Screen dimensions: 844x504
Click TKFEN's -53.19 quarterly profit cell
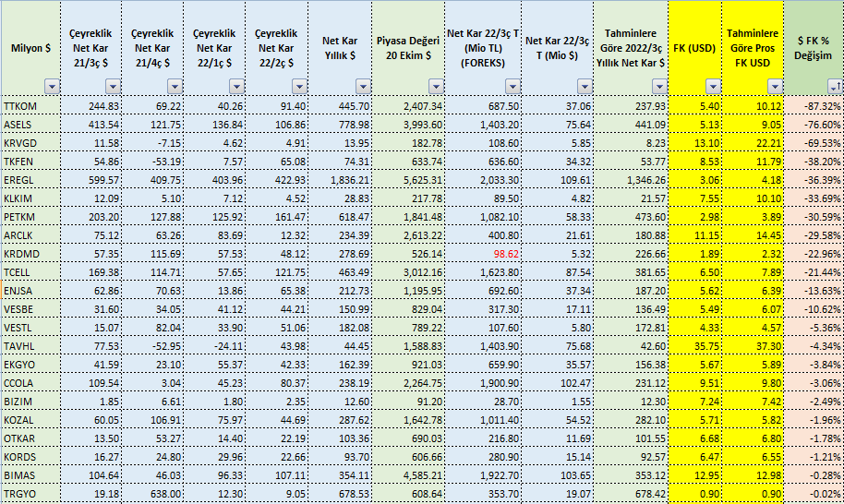point(153,162)
